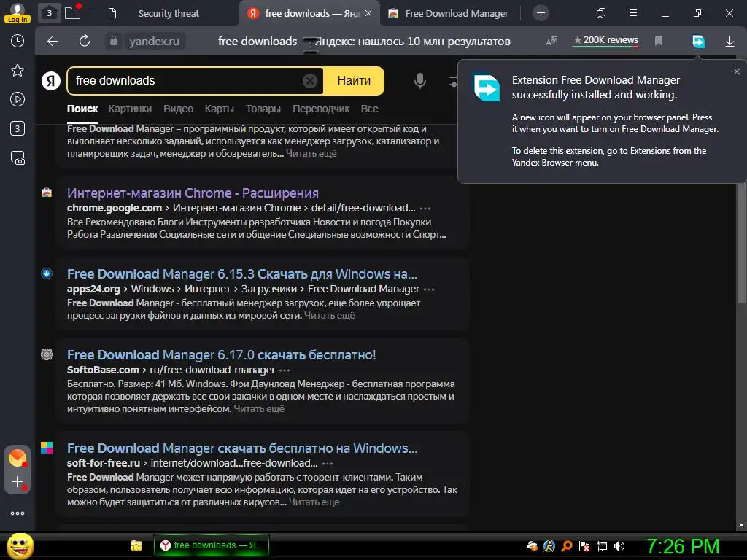Open the downloads arrow icon

pyautogui.click(x=729, y=42)
